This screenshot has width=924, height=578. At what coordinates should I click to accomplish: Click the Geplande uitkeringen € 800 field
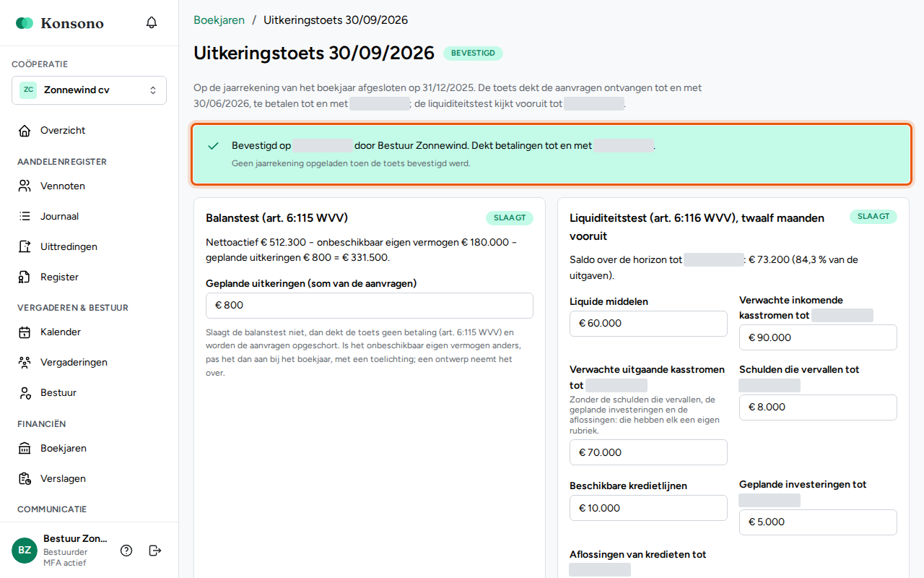[x=370, y=306]
